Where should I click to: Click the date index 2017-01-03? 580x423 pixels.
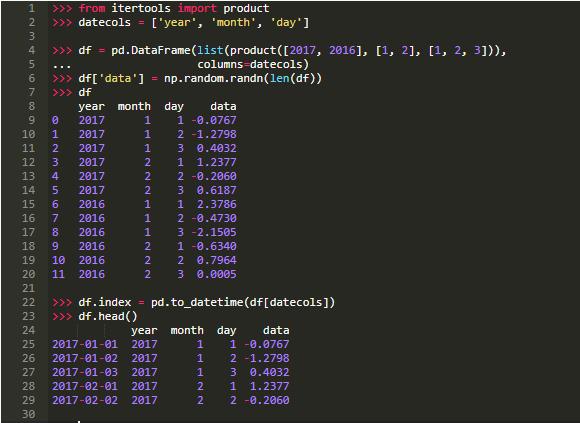[85, 372]
